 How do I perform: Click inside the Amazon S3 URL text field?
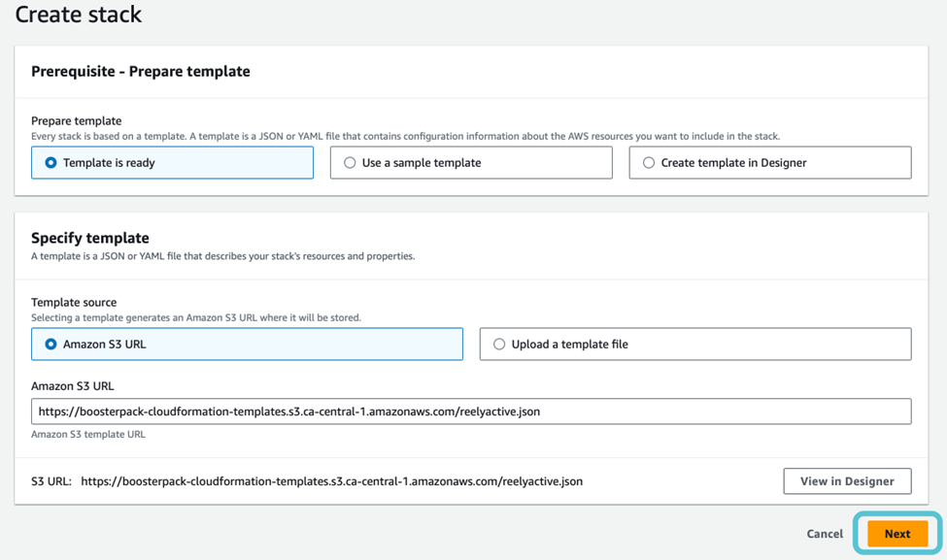pyautogui.click(x=470, y=412)
